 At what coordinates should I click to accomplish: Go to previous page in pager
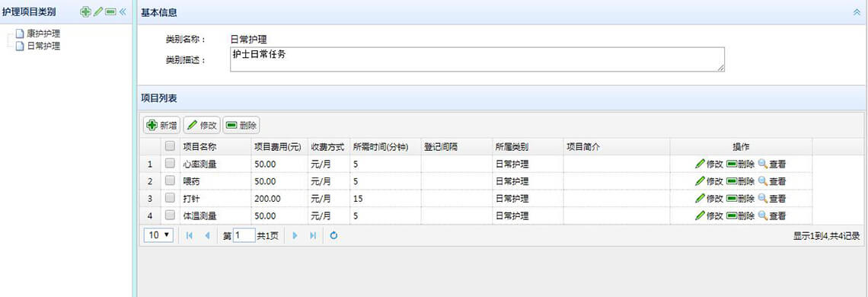click(x=207, y=235)
